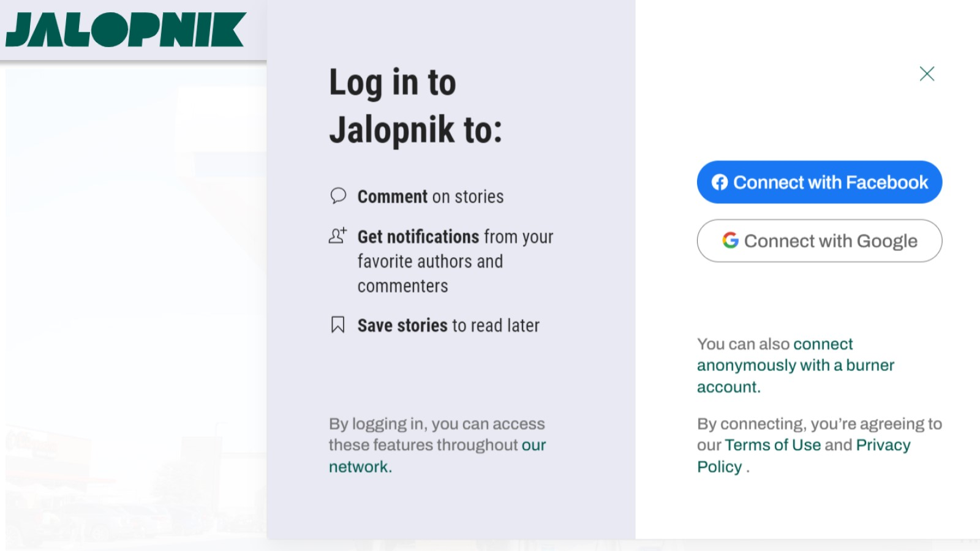Click the "Comment on stories" text

[431, 197]
